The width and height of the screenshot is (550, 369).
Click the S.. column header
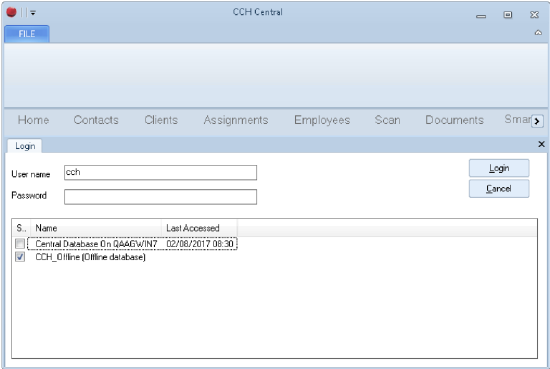pyautogui.click(x=21, y=228)
